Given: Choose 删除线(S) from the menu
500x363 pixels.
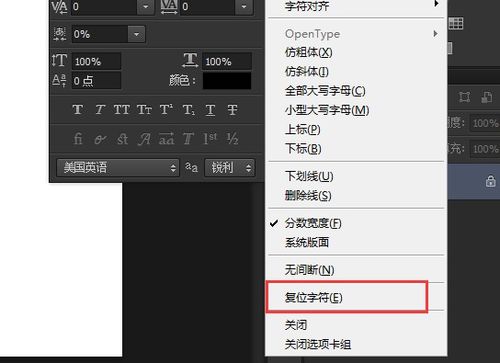Looking at the screenshot, I should (x=356, y=195).
